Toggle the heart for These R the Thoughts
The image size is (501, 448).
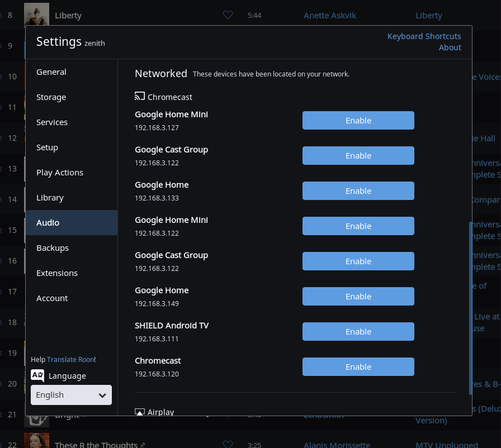228,444
